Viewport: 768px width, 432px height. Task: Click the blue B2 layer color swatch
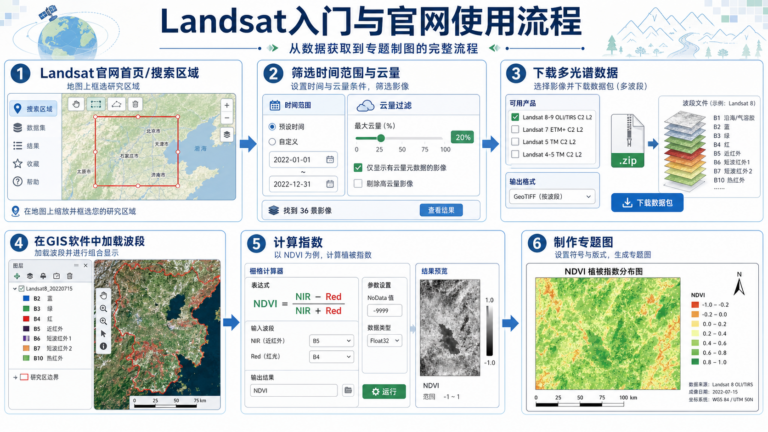coord(26,298)
